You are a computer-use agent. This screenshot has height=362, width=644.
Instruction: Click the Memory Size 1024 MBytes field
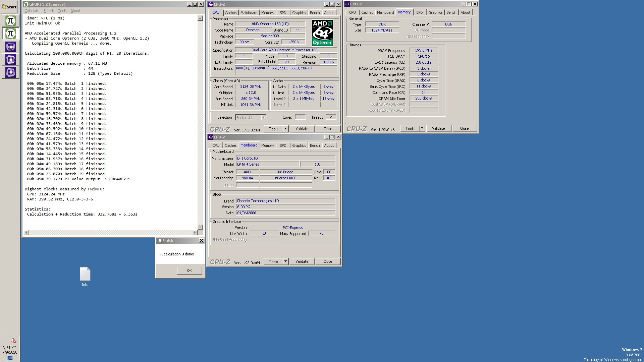(382, 30)
